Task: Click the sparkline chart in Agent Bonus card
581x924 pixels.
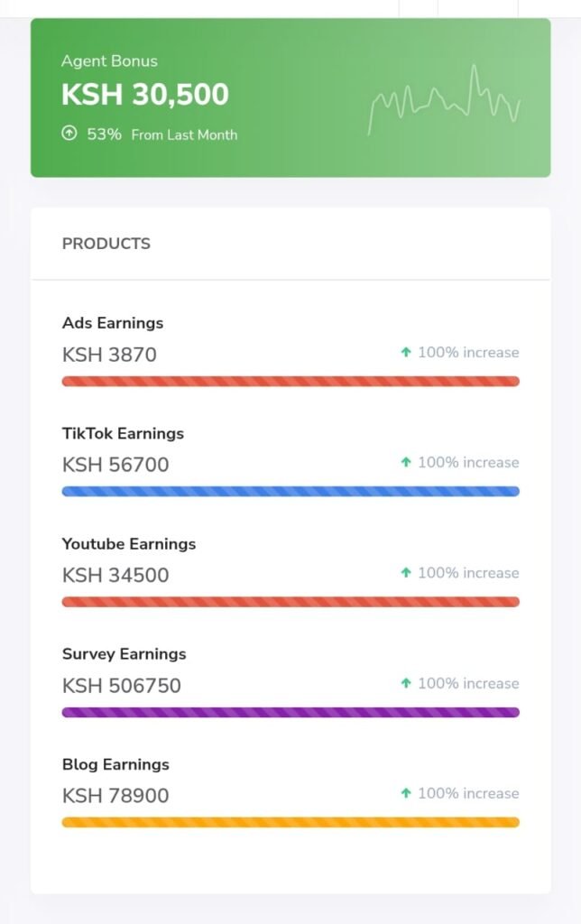Action: pos(444,100)
